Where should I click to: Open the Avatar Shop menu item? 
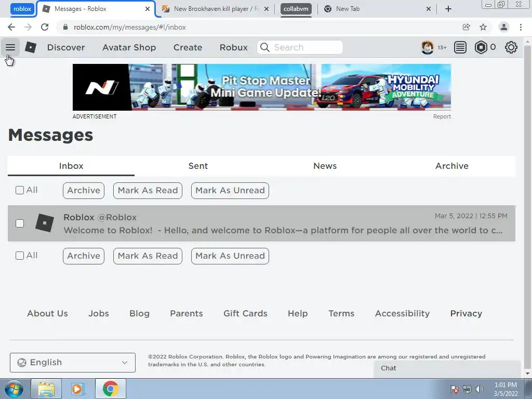pos(129,47)
